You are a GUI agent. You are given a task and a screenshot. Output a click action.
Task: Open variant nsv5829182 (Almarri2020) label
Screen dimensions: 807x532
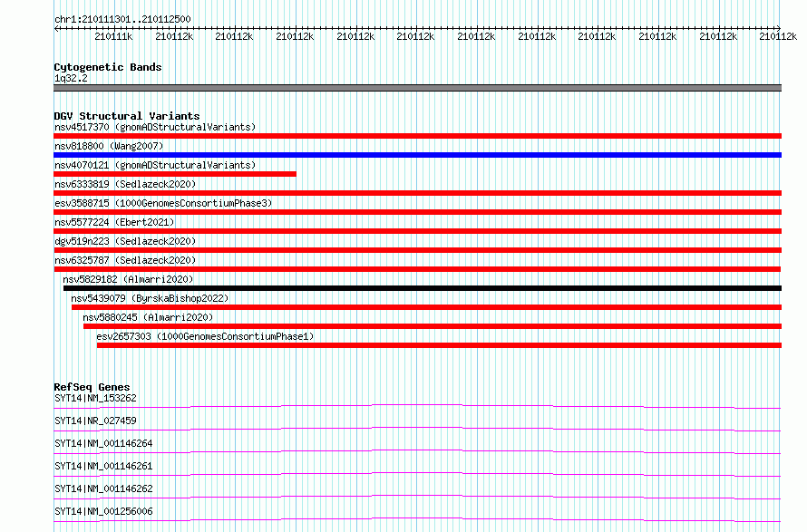pos(128,279)
